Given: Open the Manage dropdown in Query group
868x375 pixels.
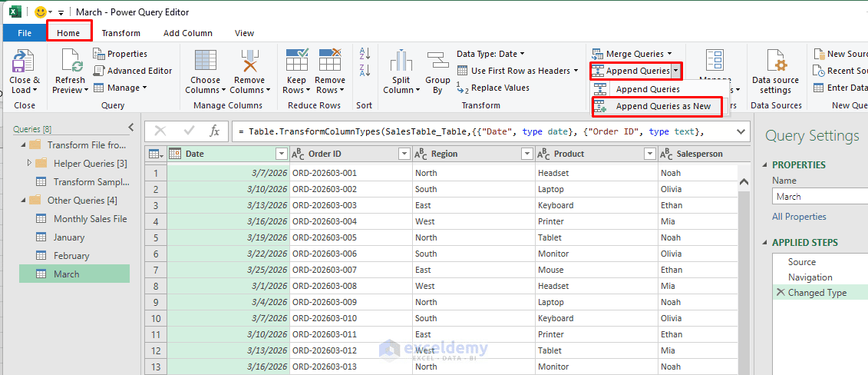Looking at the screenshot, I should pos(144,88).
